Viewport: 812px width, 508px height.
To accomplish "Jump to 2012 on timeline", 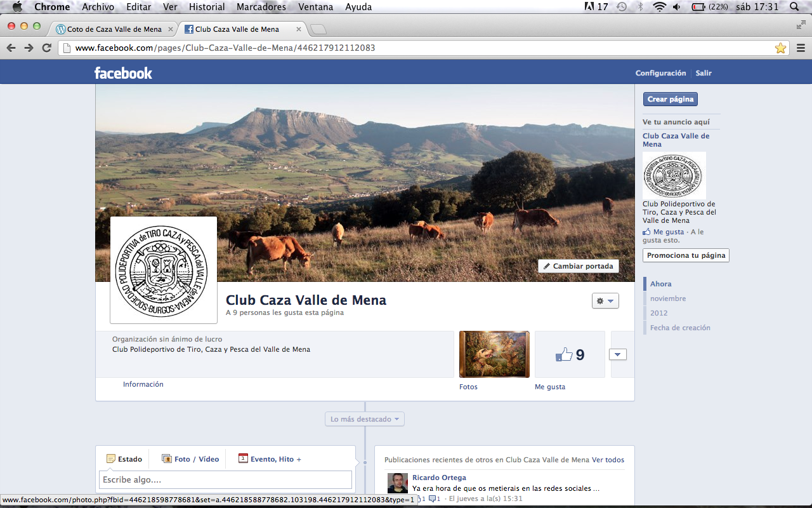I will (x=658, y=313).
